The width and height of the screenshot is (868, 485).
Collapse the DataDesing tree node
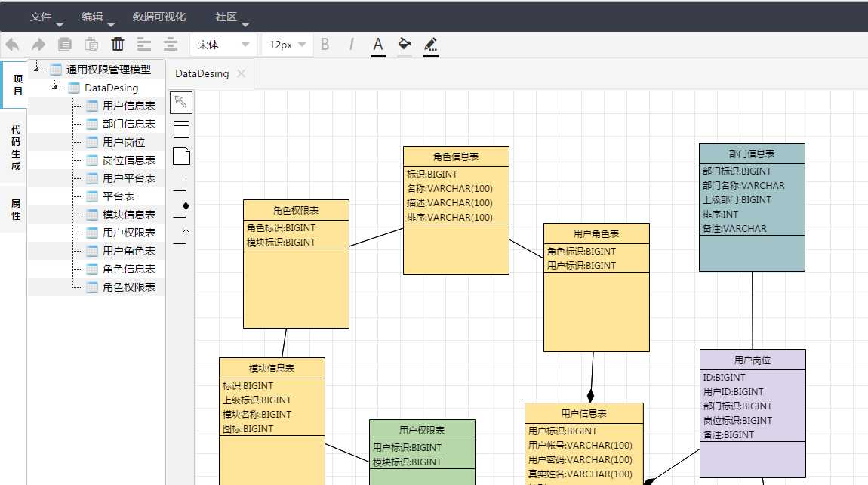pyautogui.click(x=55, y=86)
